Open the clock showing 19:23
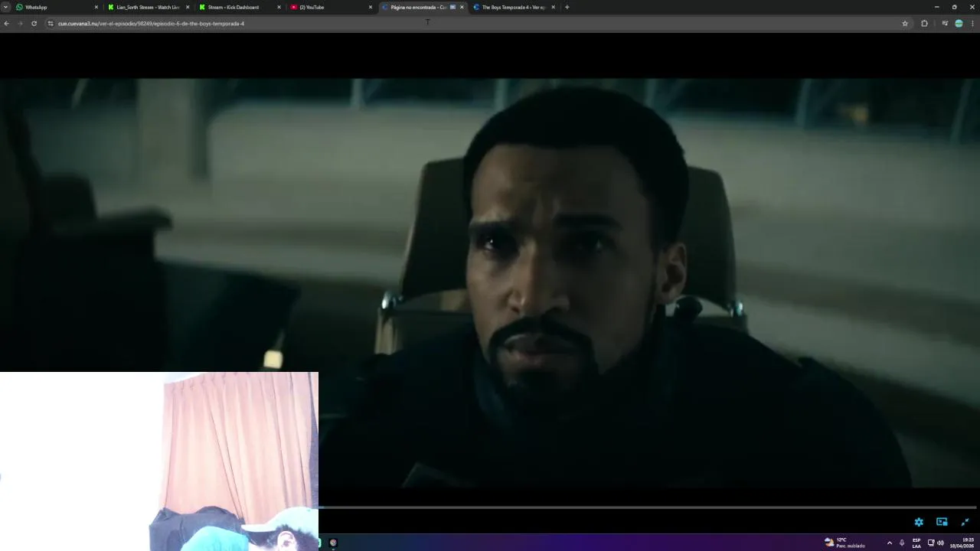Screen dimensions: 980x551 962,543
